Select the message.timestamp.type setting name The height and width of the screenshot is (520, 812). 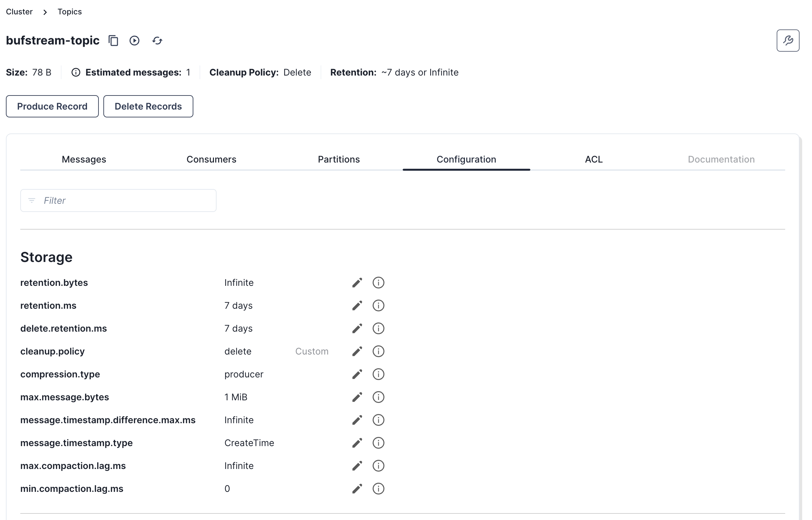click(76, 443)
